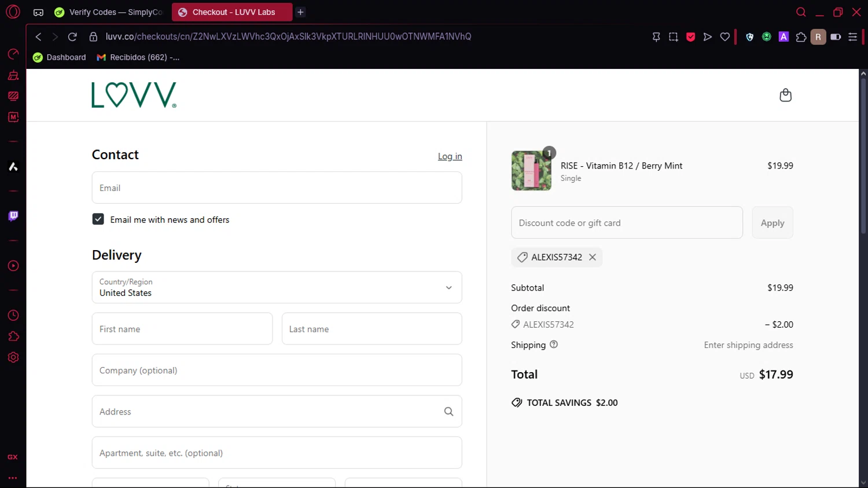The image size is (868, 488).
Task: Uncheck Email me with news and offers
Action: pos(98,219)
